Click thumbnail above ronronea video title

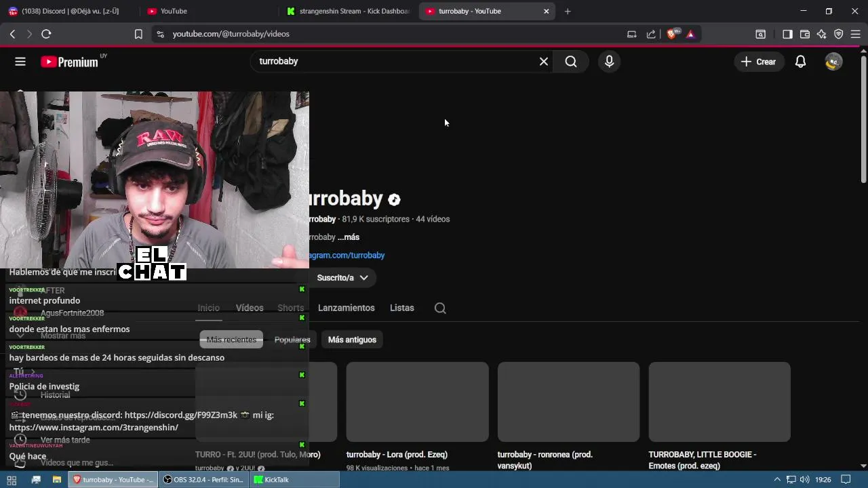tap(568, 402)
